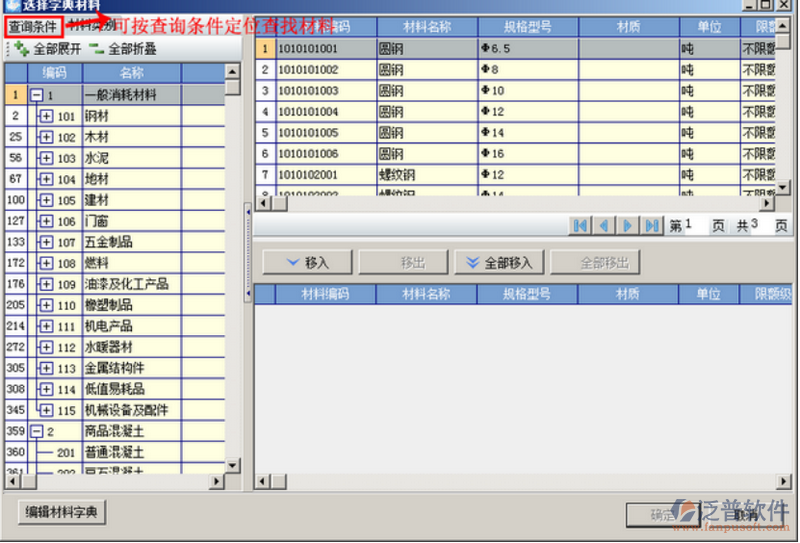Collapse the 商品混凝土 tree node
This screenshot has height=543, width=800.
[36, 432]
